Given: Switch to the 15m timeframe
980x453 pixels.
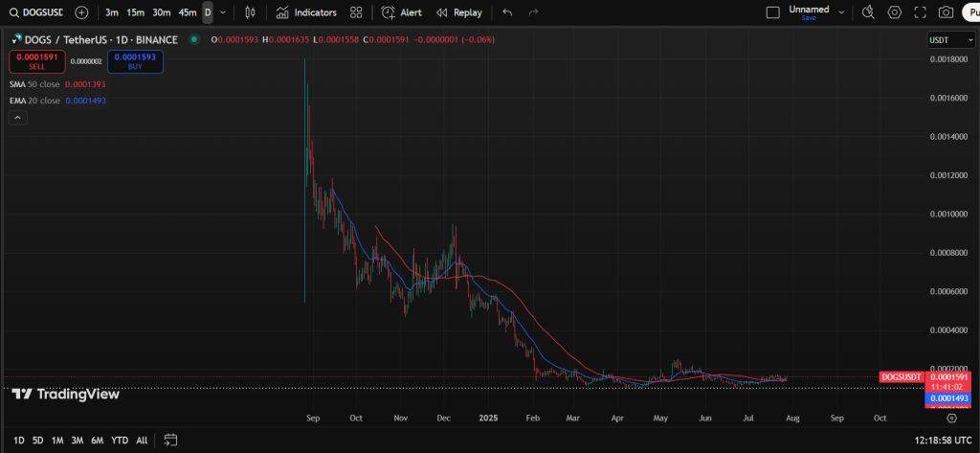Looking at the screenshot, I should (x=135, y=12).
